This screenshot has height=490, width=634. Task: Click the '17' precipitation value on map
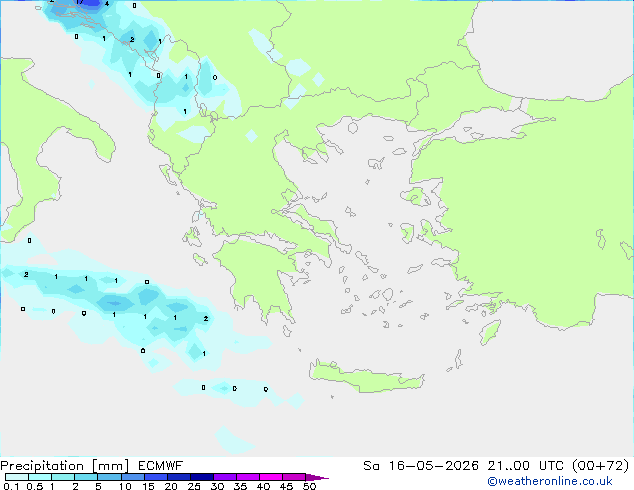pos(80,2)
